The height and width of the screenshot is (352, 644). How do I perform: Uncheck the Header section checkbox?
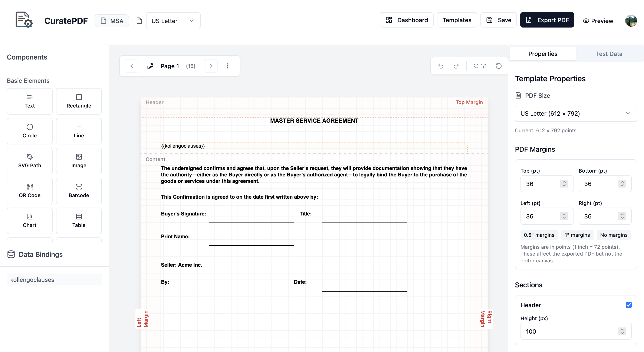pos(628,305)
